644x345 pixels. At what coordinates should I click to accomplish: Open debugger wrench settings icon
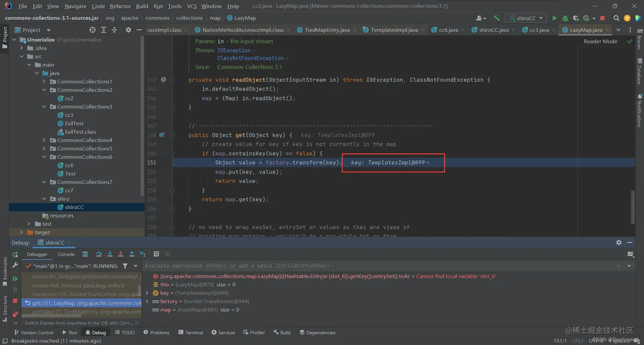(x=15, y=265)
